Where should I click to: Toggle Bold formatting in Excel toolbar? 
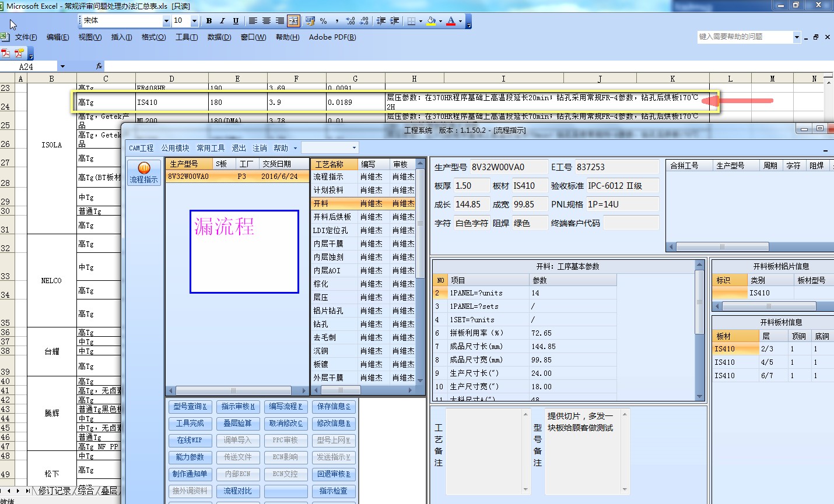pyautogui.click(x=209, y=21)
